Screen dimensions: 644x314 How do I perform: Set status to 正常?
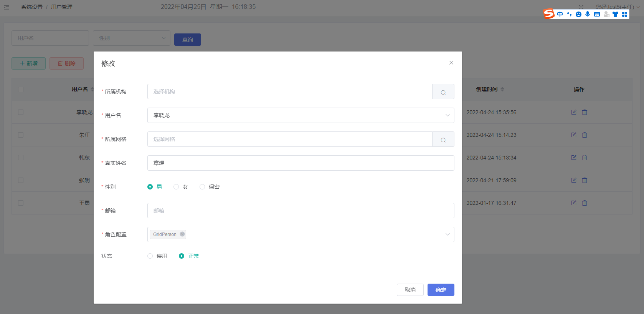182,256
